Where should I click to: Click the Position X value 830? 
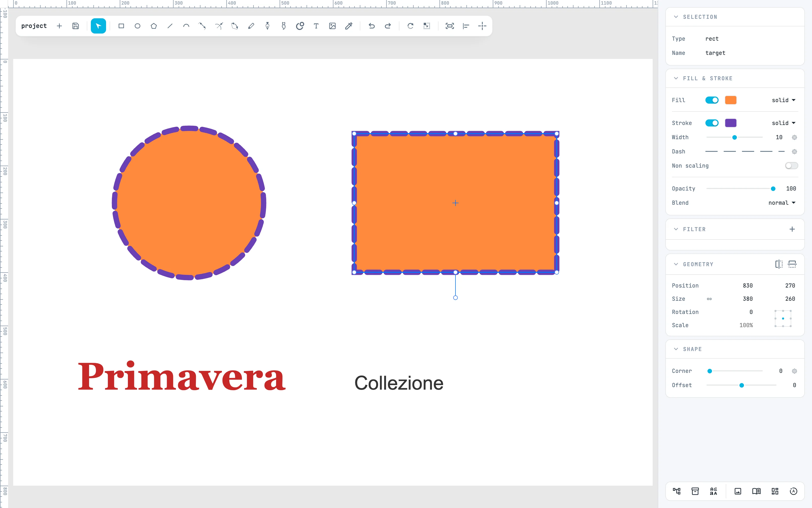point(748,285)
